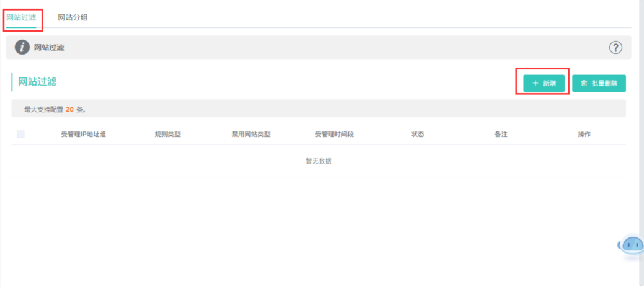Image resolution: width=644 pixels, height=287 pixels.
Task: Click the 受管理时间段 column header
Action: pyautogui.click(x=334, y=135)
